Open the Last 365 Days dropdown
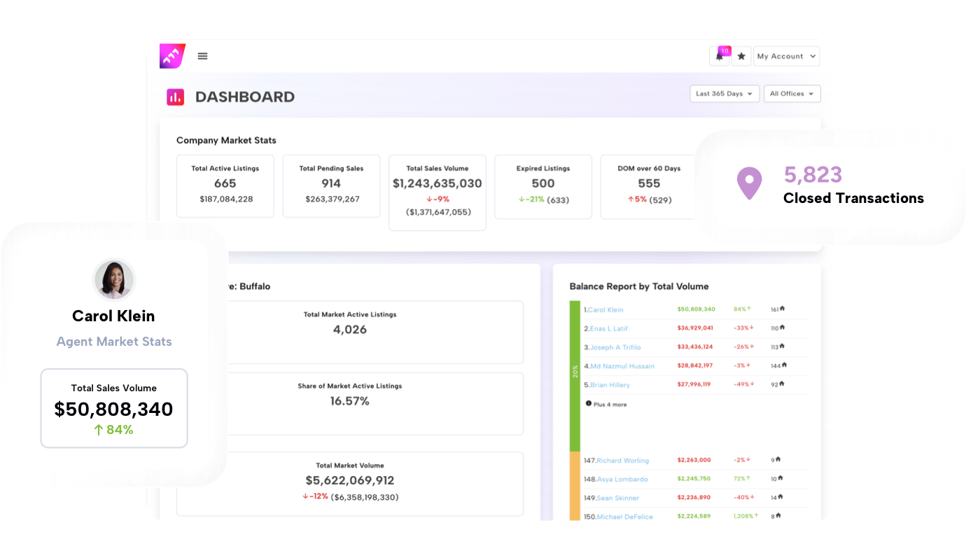Image resolution: width=966 pixels, height=560 pixels. click(724, 93)
